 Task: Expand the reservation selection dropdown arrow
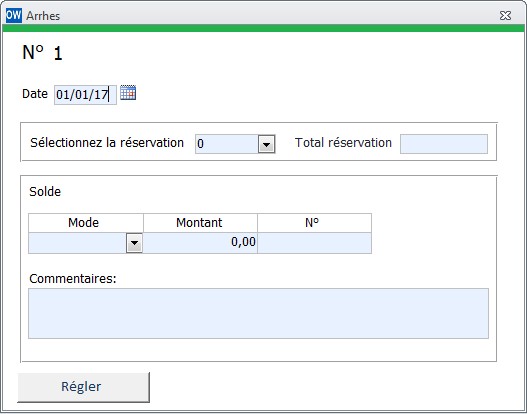[267, 144]
